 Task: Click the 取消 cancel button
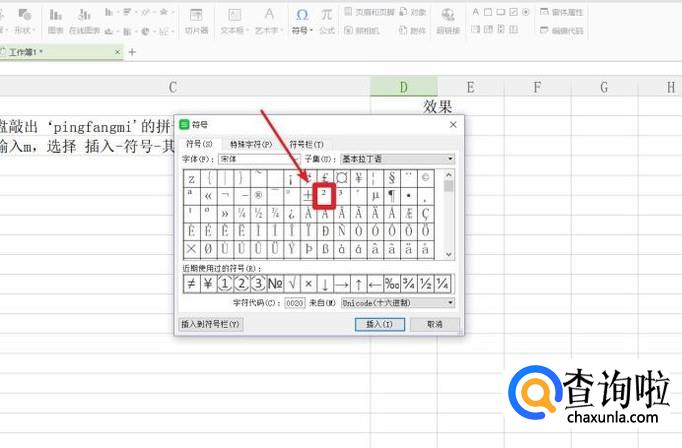pos(435,324)
